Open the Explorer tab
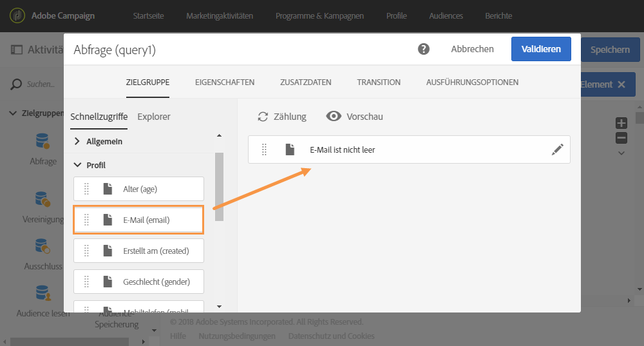 pyautogui.click(x=154, y=117)
